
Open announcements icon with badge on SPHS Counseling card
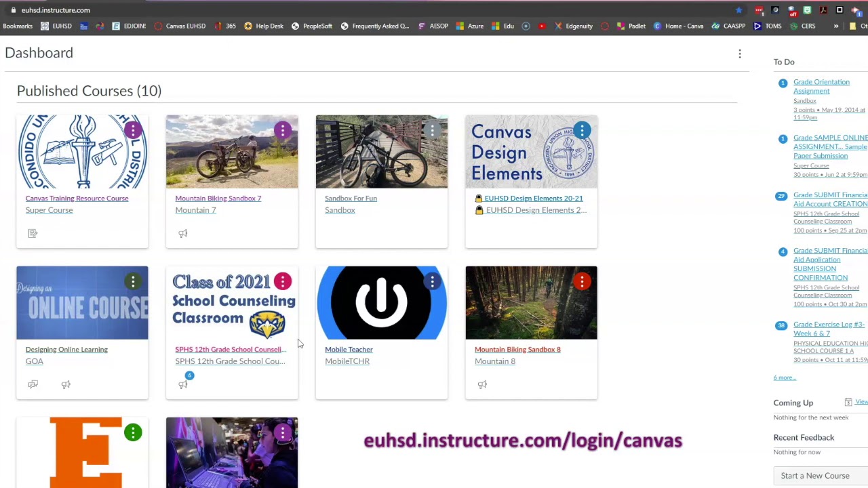tap(184, 383)
